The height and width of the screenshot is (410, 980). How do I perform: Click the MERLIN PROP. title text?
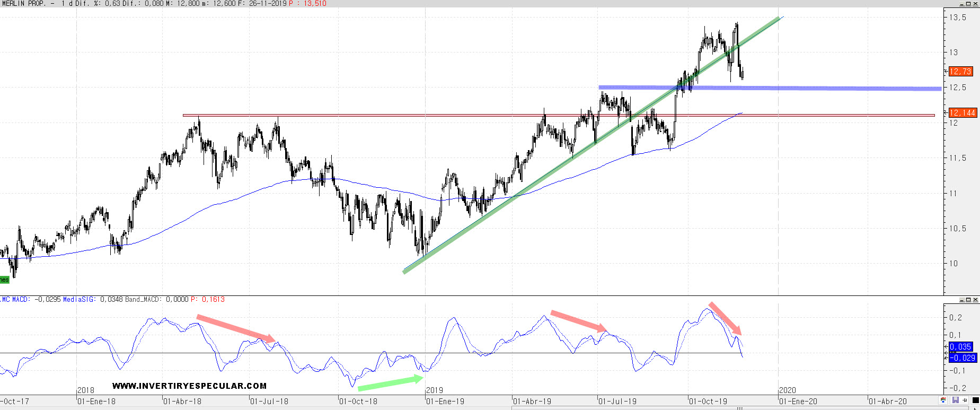pos(23,4)
